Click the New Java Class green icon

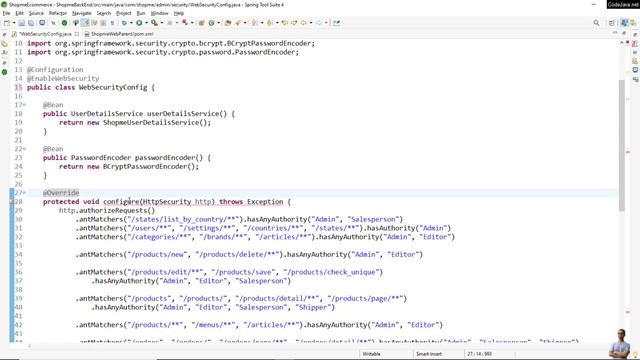pos(211,23)
